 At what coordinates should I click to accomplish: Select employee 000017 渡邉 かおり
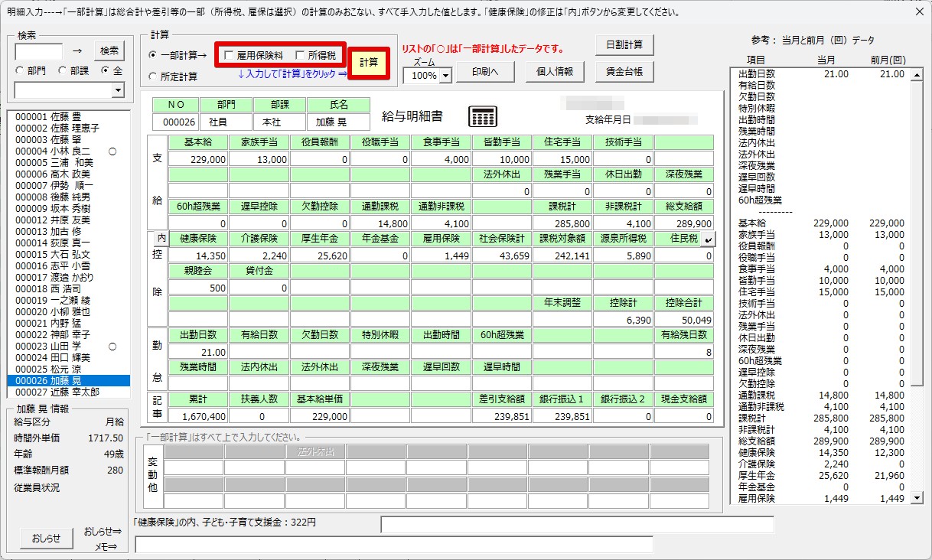pos(68,277)
